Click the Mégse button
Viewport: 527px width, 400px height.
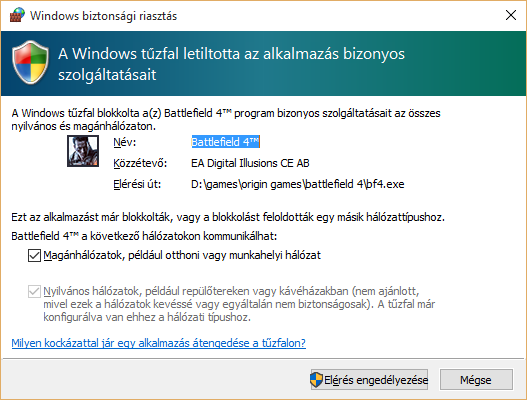pos(476,380)
